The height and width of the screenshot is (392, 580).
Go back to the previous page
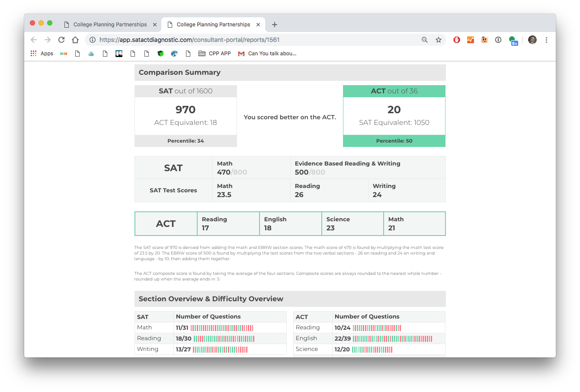tap(34, 40)
